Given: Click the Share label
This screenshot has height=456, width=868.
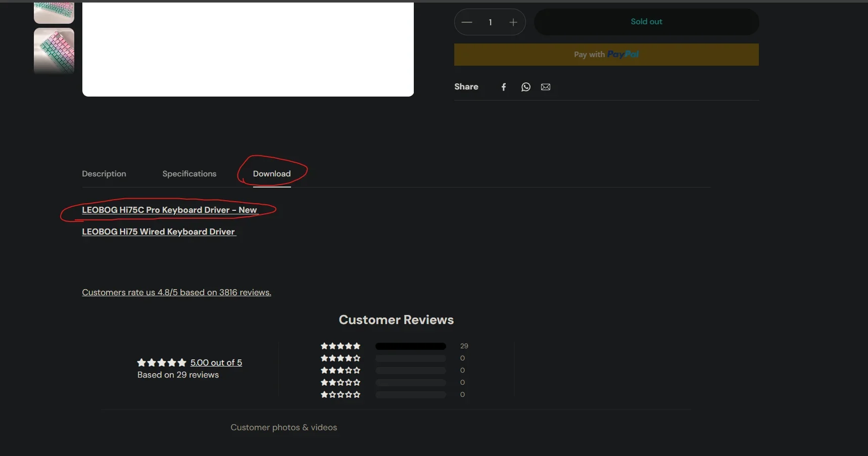Looking at the screenshot, I should 466,87.
